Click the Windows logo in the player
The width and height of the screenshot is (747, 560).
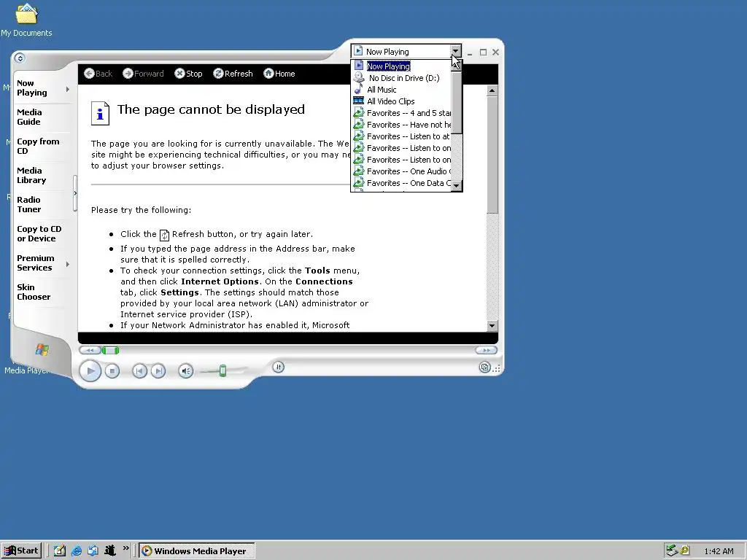42,350
